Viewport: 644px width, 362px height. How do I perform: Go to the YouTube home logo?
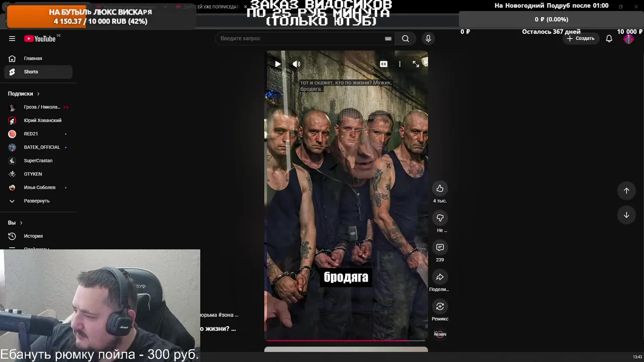tap(40, 39)
